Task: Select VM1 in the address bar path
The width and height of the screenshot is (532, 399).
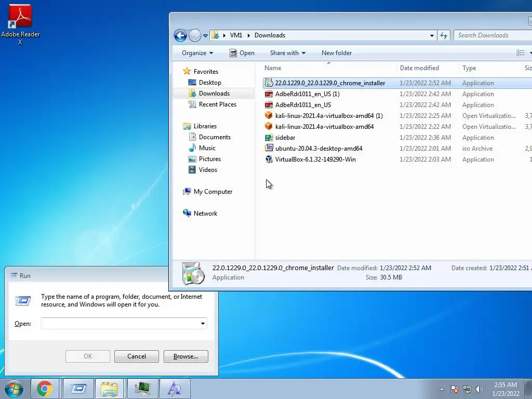Action: pos(236,35)
